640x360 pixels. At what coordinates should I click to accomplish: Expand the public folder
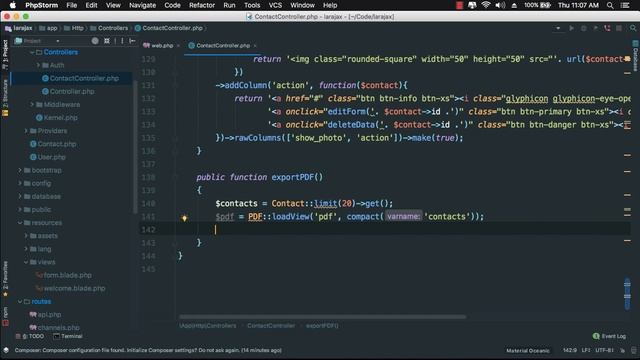(x=20, y=209)
